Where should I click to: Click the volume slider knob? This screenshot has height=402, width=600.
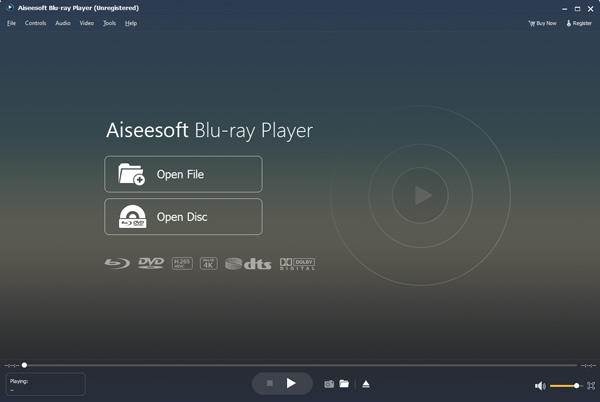pyautogui.click(x=576, y=386)
